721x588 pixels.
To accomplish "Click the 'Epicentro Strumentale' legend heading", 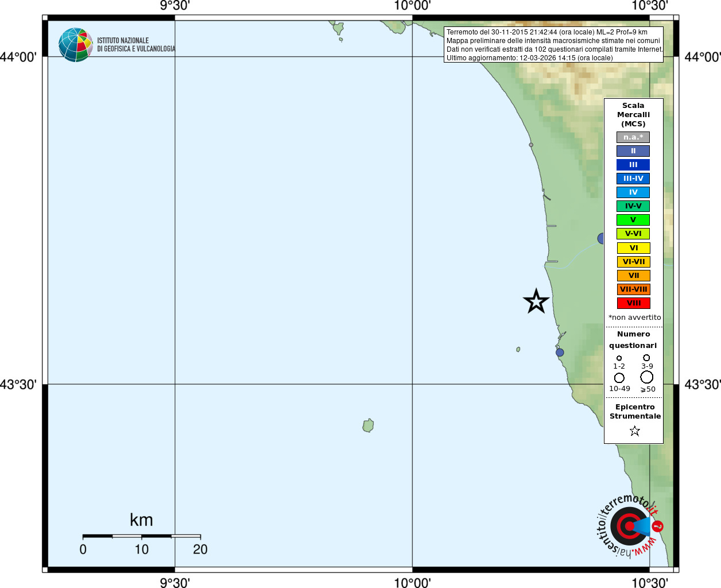I will (635, 412).
